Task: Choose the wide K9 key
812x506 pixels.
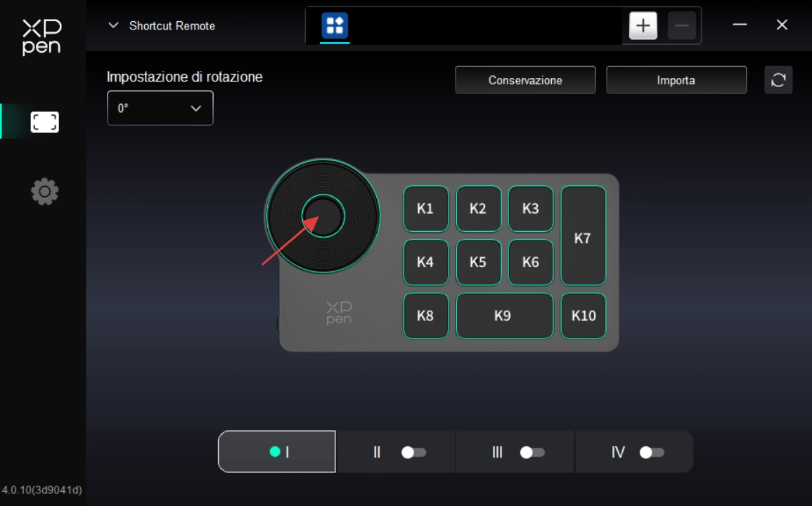Action: point(504,316)
